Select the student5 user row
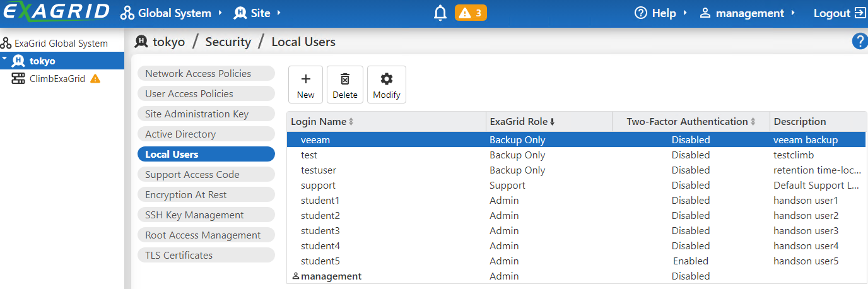The width and height of the screenshot is (868, 289). [x=577, y=261]
